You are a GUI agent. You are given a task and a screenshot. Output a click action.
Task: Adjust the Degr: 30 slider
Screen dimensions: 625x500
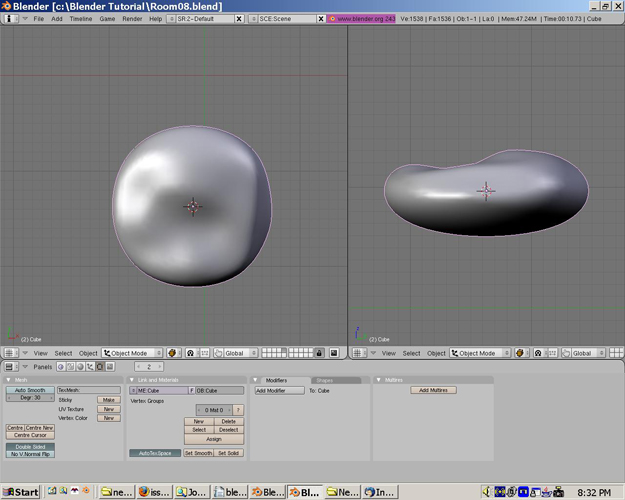click(30, 398)
